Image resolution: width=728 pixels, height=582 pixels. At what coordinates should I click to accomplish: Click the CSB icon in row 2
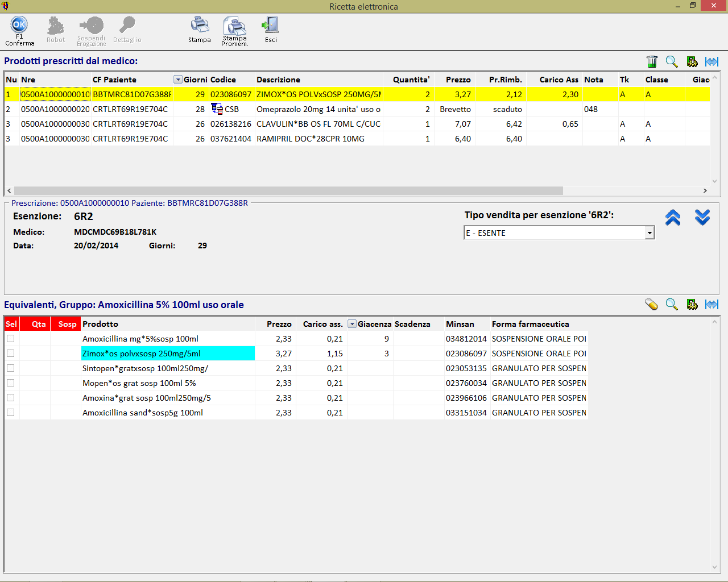(217, 109)
